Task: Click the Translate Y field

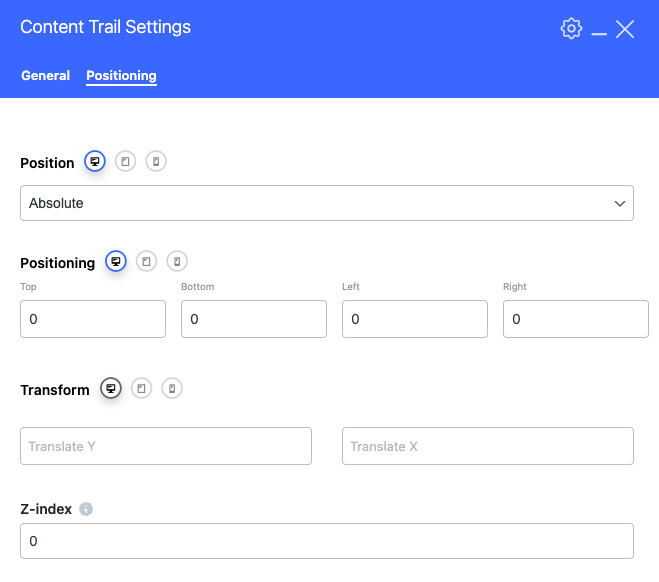Action: click(x=166, y=446)
